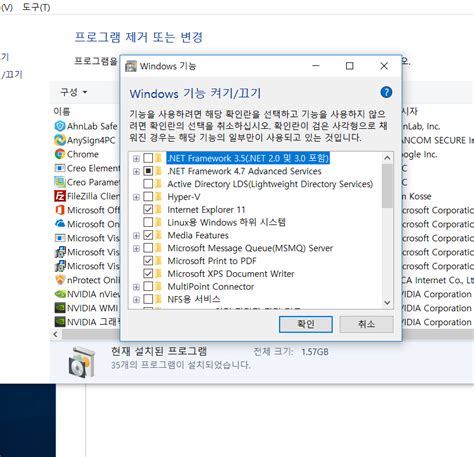The image size is (474, 457).
Task: Click folder icon beside Hyper-V
Action: point(158,197)
